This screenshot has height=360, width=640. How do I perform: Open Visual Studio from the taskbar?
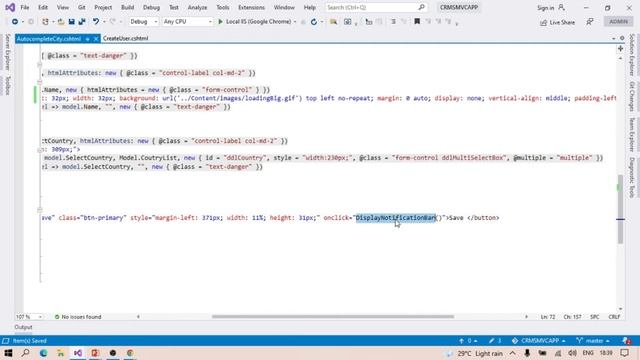click(78, 353)
